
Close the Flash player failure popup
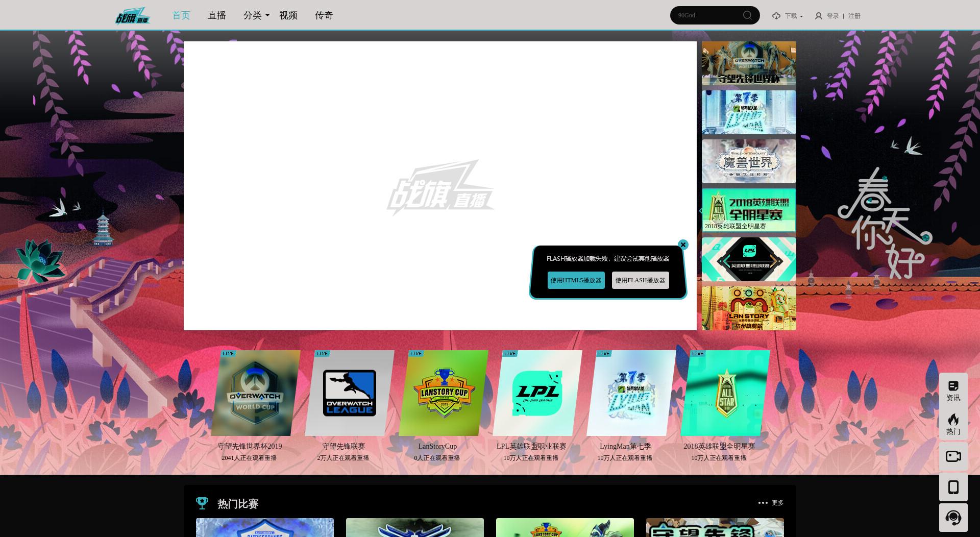pos(683,245)
